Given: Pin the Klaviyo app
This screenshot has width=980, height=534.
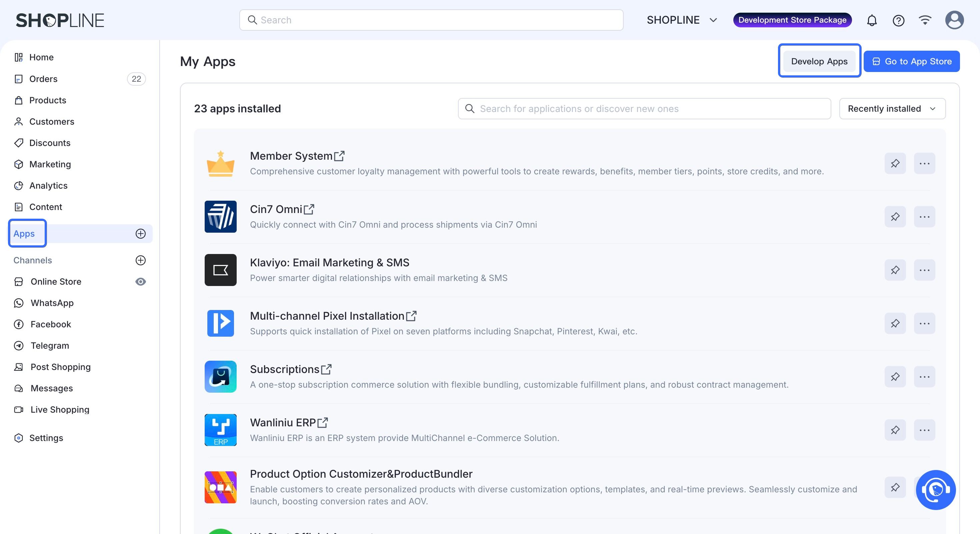Looking at the screenshot, I should 895,270.
